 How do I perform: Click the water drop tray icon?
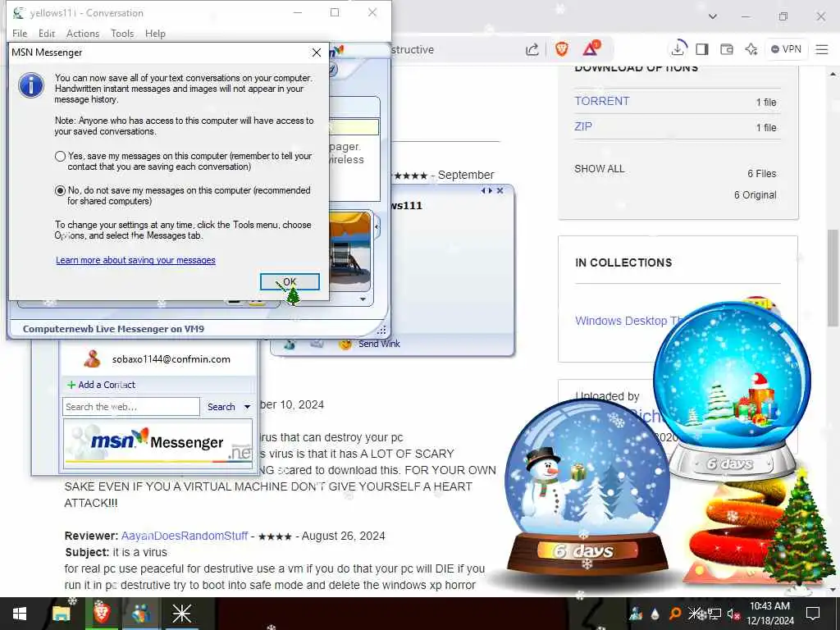coord(655,614)
